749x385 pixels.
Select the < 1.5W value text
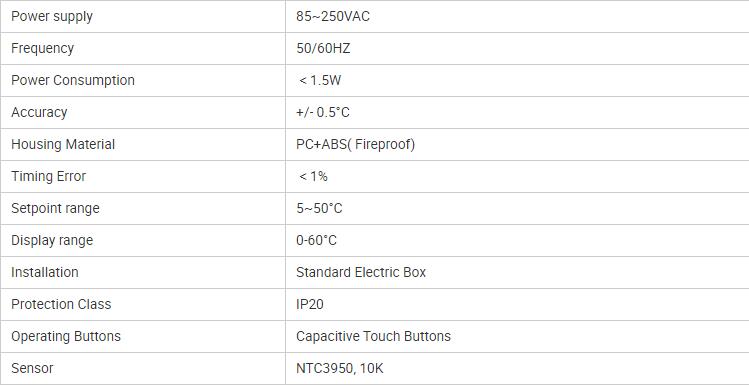[x=320, y=80]
